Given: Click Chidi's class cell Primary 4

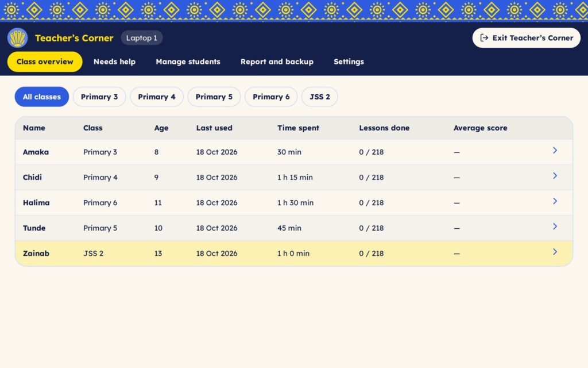Looking at the screenshot, I should click(100, 177).
